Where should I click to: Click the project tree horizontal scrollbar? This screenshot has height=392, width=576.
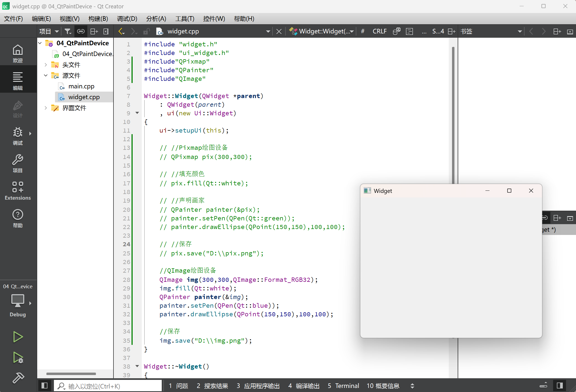(71, 374)
